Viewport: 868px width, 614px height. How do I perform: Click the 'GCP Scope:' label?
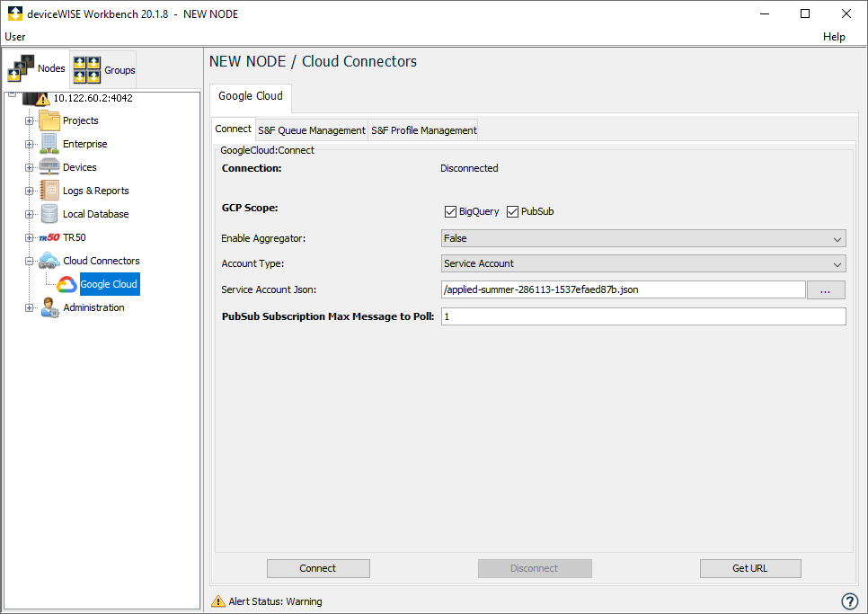[x=250, y=209]
